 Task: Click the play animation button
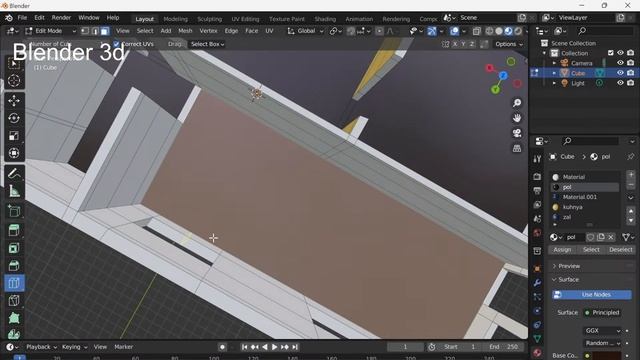274,347
